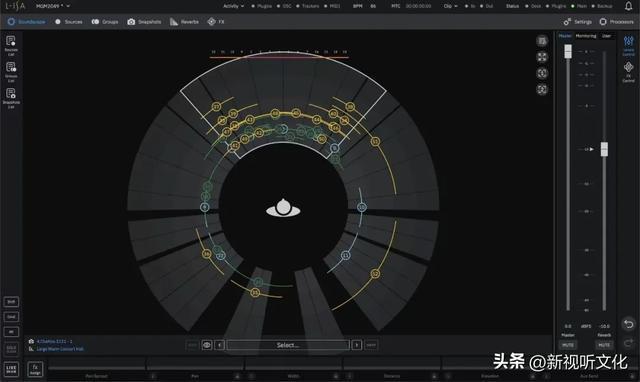Click the button right of next arrow
This screenshot has height=382, width=640.
click(x=371, y=345)
